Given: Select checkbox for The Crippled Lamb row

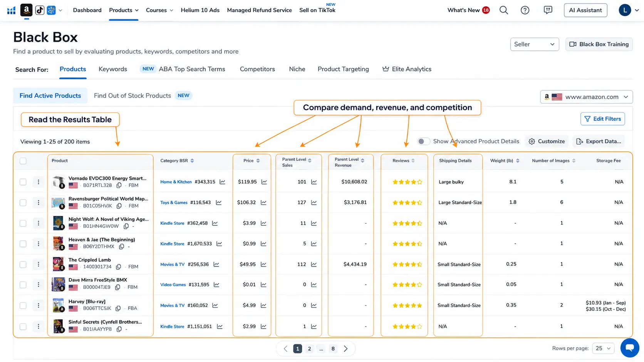Looking at the screenshot, I should point(23,265).
